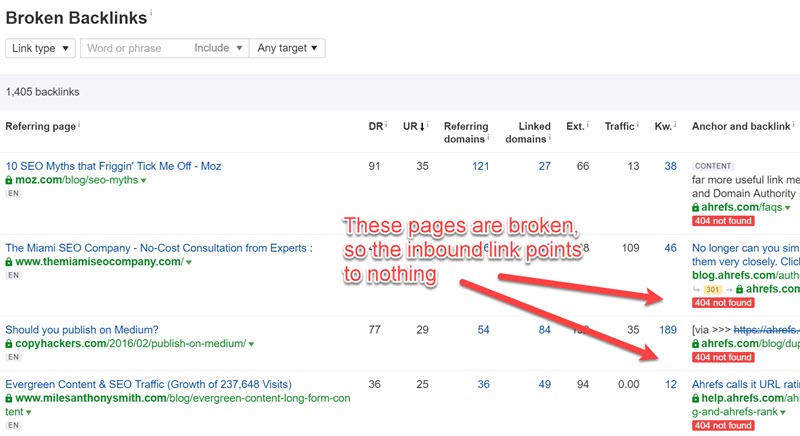This screenshot has width=800, height=436.
Task: Click Anchor and backlink info icon
Action: (x=794, y=124)
